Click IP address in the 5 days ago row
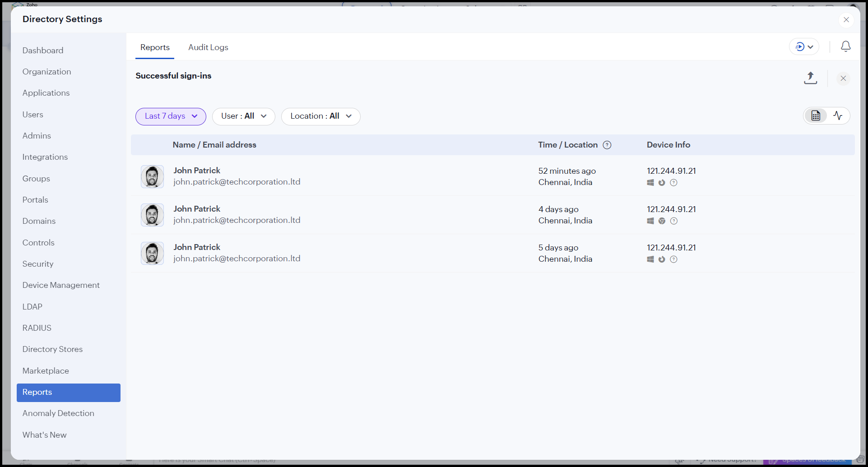This screenshot has height=467, width=868. 671,248
